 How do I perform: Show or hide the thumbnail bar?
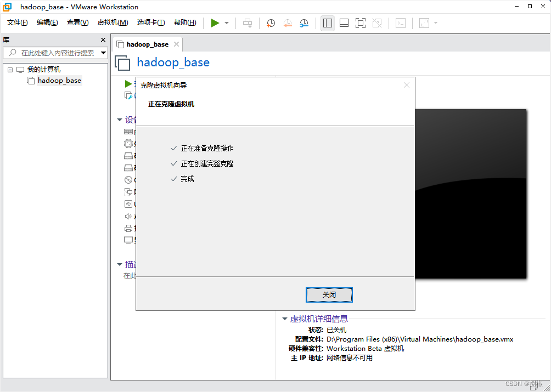coord(344,23)
